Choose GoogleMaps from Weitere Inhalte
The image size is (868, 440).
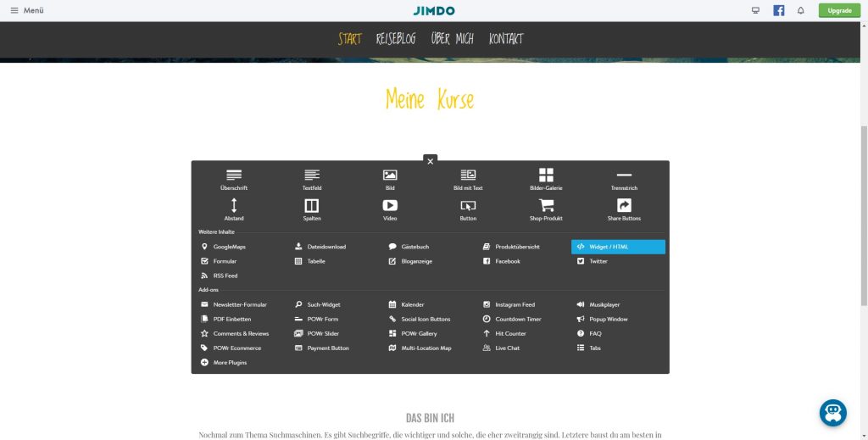[229, 247]
